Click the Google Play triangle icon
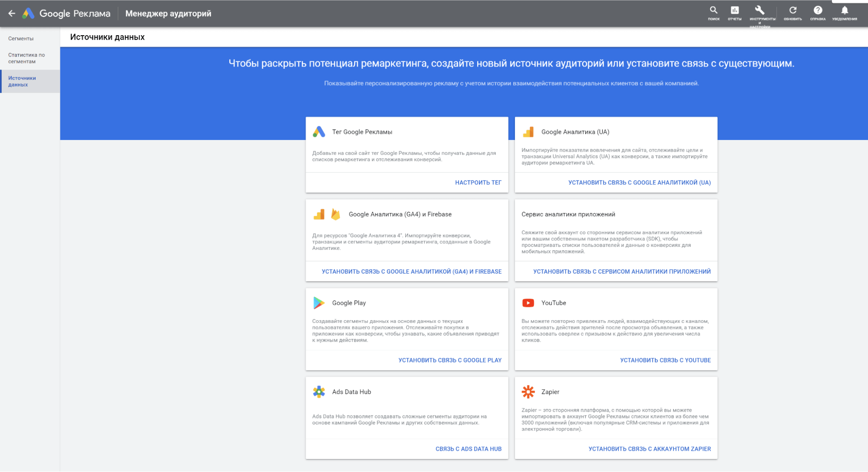Screen dimensions: 868x472 point(319,303)
